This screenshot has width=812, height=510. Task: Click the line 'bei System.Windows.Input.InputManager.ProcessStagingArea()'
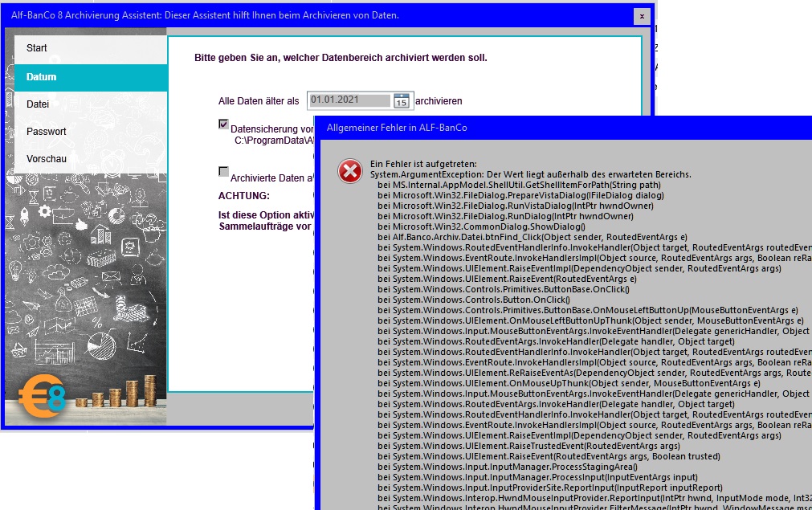(x=508, y=467)
